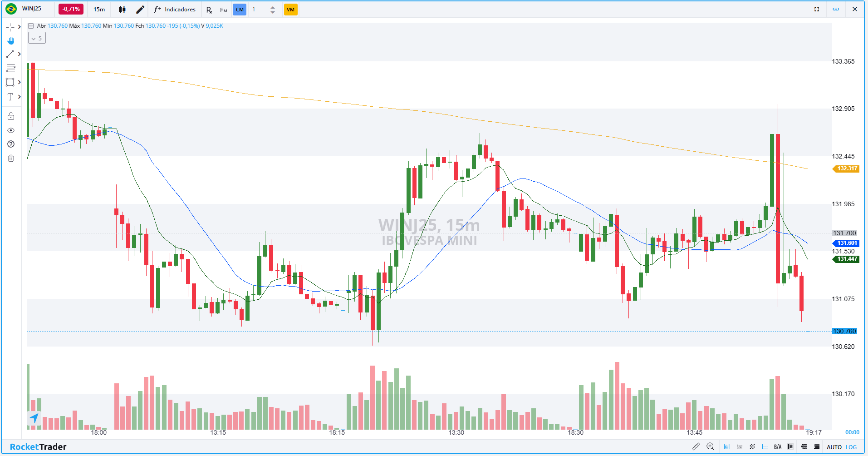Click the yellow VM button
The height and width of the screenshot is (456, 868).
(290, 10)
